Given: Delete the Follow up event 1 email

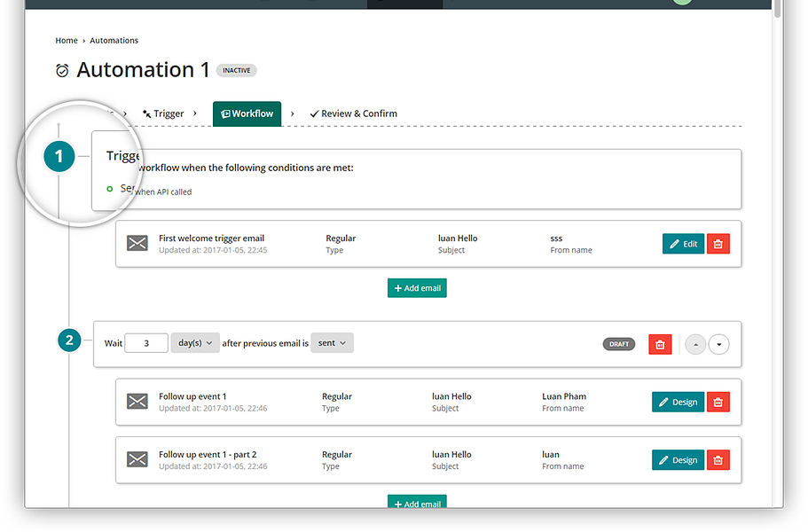Looking at the screenshot, I should coord(718,402).
